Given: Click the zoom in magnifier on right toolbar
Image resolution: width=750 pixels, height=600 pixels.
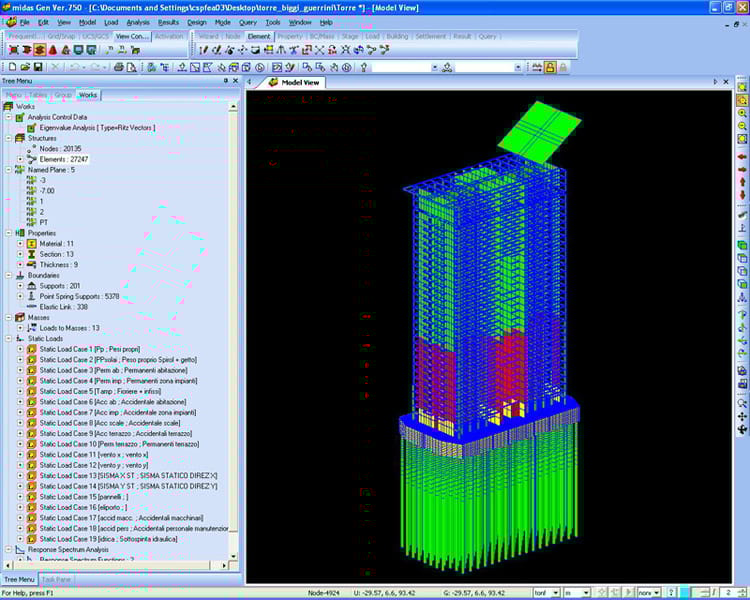Looking at the screenshot, I should pyautogui.click(x=743, y=113).
